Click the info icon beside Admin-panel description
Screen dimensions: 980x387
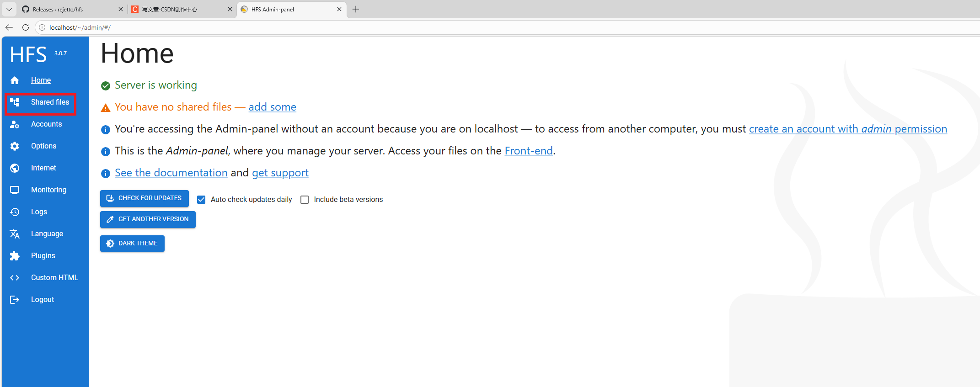point(106,152)
